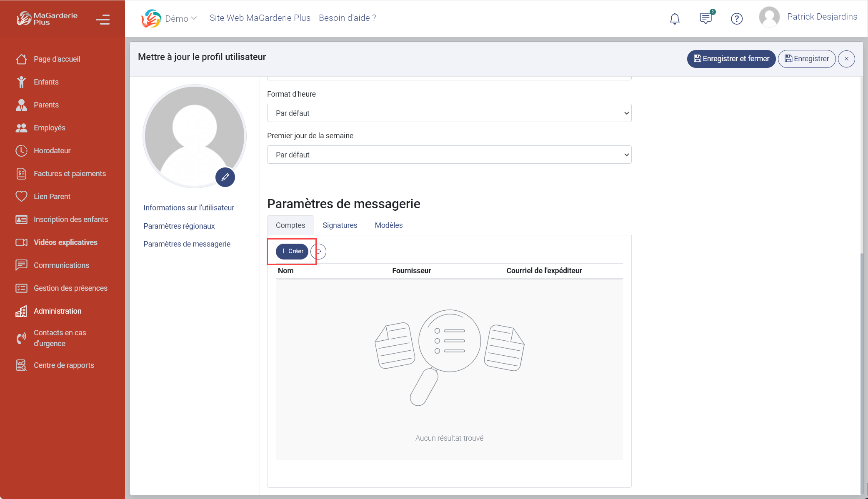Switch to the Signatures tab
Image resolution: width=868 pixels, height=499 pixels.
coord(340,225)
